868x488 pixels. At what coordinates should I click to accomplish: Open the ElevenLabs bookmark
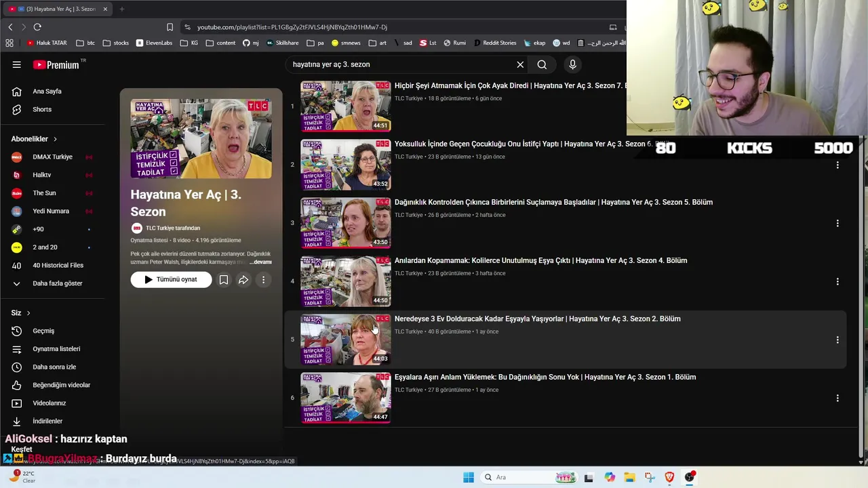pos(154,43)
